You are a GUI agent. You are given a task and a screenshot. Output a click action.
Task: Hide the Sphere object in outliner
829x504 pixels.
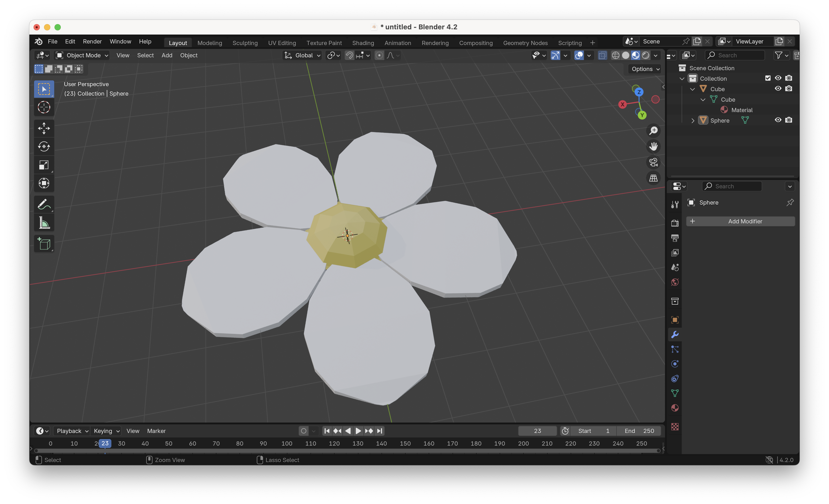pos(778,120)
